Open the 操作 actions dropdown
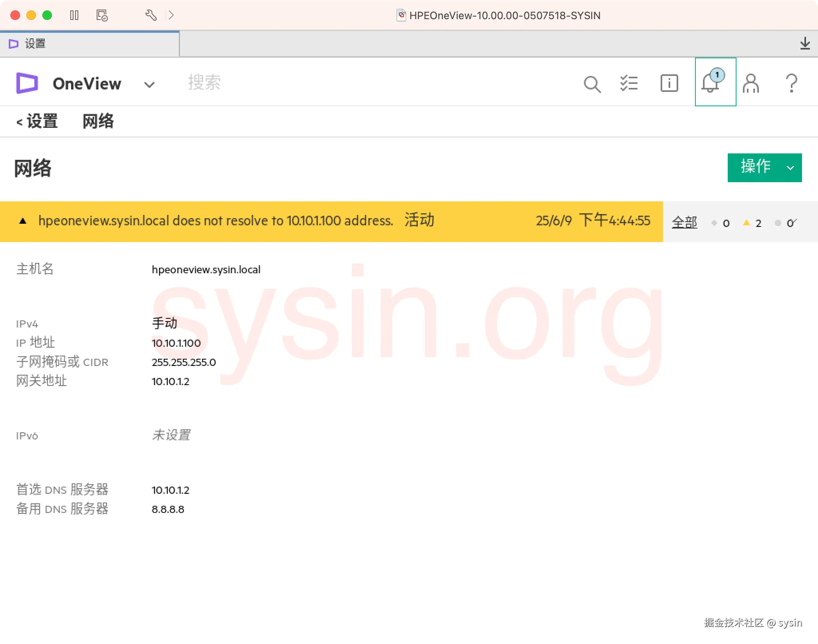Viewport: 818px width, 644px height. coord(764,167)
